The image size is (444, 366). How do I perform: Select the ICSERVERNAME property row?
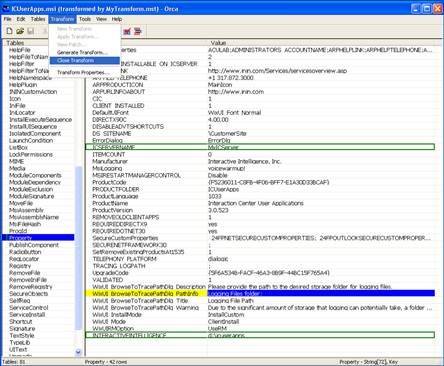pos(260,147)
